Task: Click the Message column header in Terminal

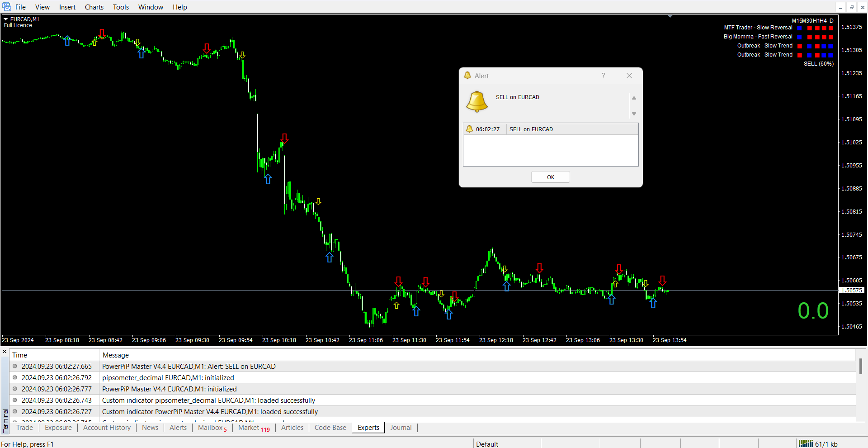Action: 116,355
